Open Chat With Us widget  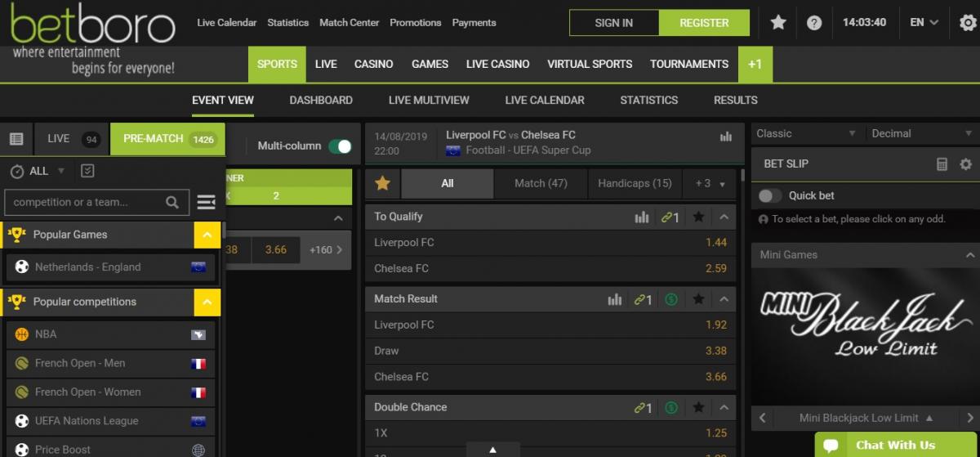pyautogui.click(x=896, y=445)
